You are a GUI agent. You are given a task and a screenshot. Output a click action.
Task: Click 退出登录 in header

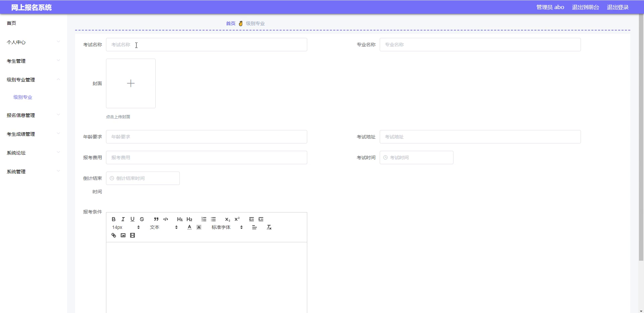(618, 7)
